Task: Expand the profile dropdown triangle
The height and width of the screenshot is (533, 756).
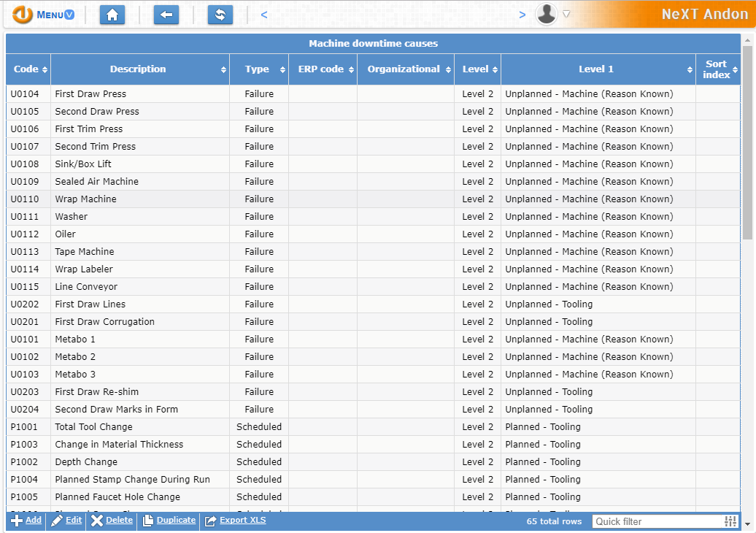Action: (x=566, y=14)
